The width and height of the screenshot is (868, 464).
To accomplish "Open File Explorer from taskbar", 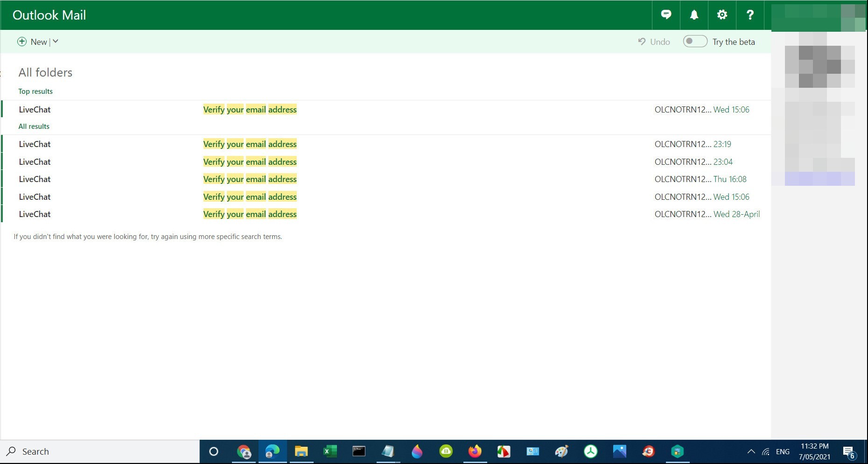I will coord(301,451).
